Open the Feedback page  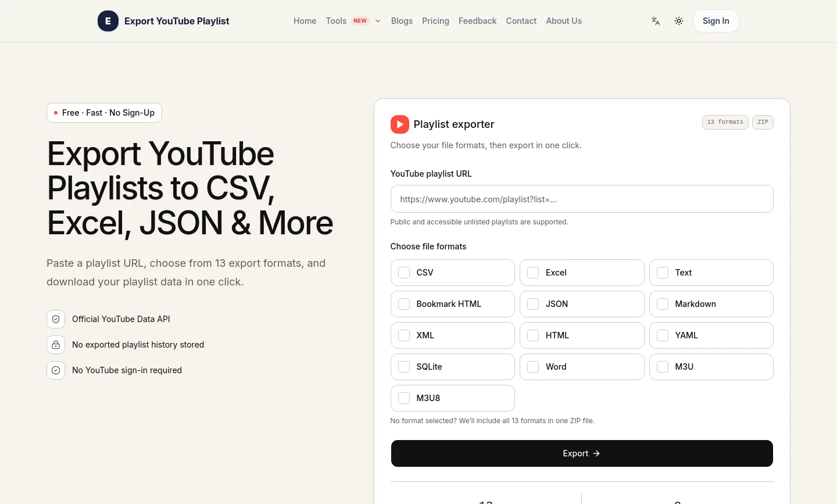477,21
